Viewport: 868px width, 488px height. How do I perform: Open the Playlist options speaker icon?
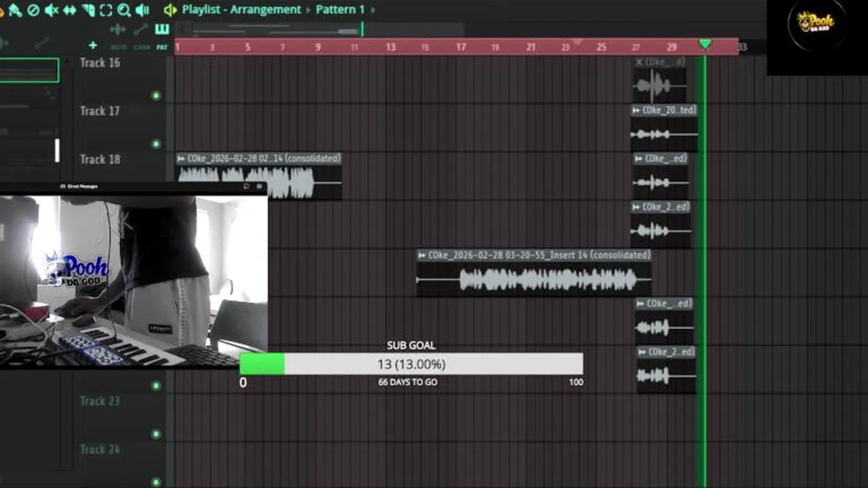coord(170,10)
